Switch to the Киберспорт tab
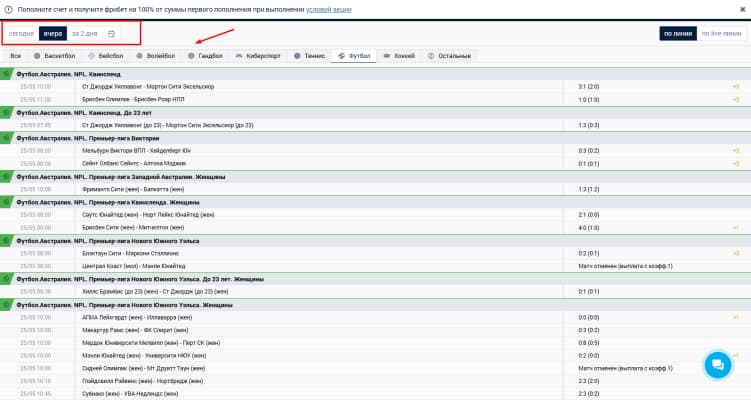The image size is (751, 400). coord(258,56)
